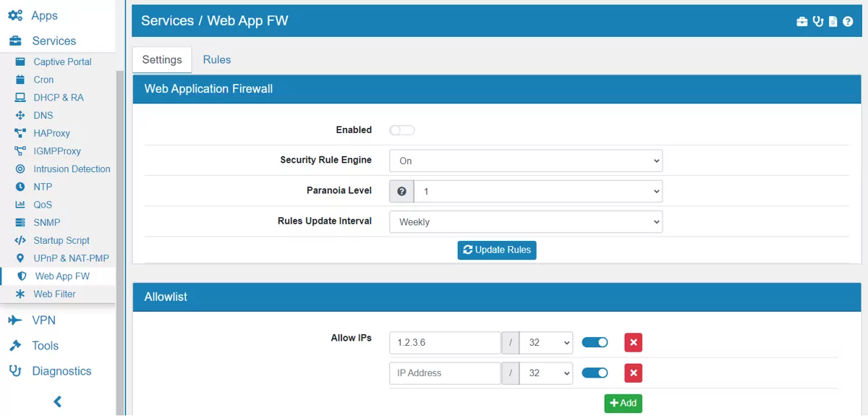The image size is (868, 416).
Task: Open the subnet mask dropdown for 1.2.3.6
Action: click(x=545, y=342)
